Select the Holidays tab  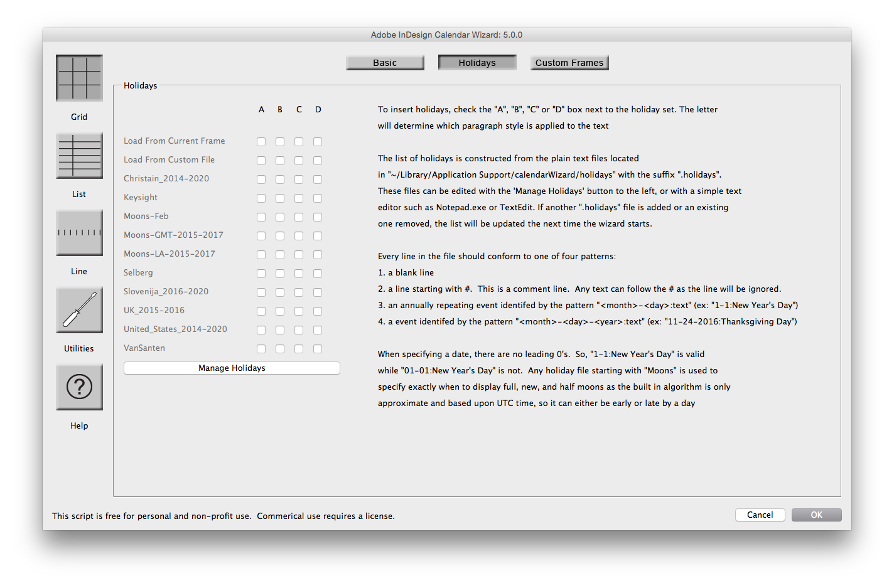(x=477, y=62)
